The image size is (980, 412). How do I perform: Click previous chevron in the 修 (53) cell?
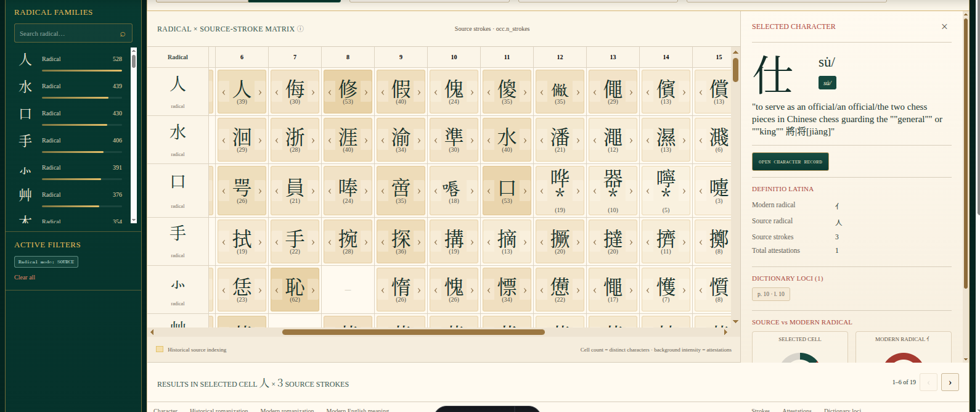point(330,92)
